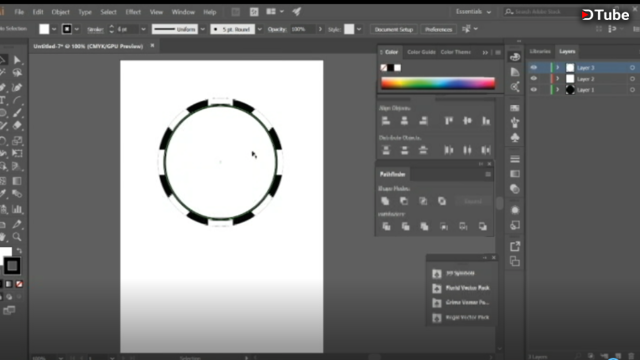Click the Preferences button

(x=438, y=29)
